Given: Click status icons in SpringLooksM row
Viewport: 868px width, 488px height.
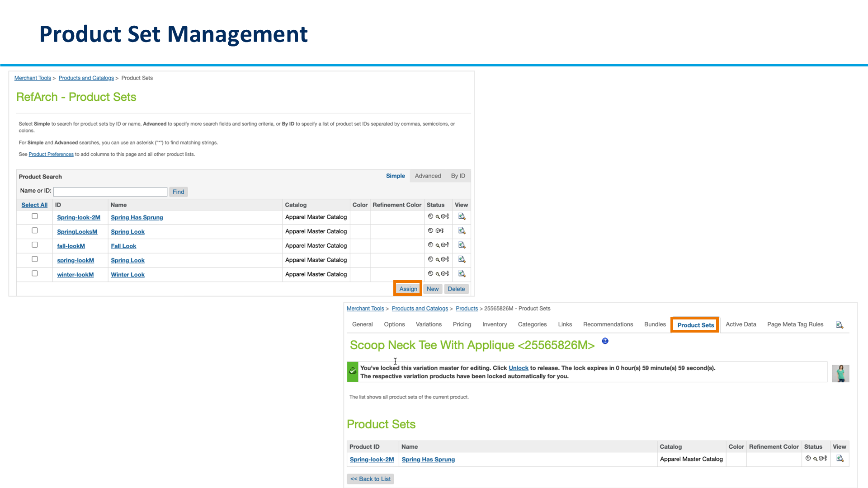Looking at the screenshot, I should (436, 231).
